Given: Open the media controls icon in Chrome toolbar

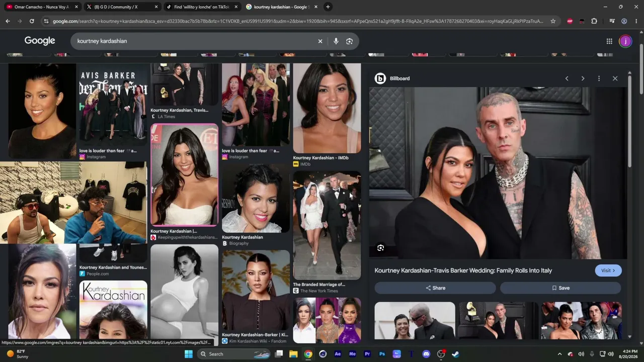Looking at the screenshot, I should (612, 21).
